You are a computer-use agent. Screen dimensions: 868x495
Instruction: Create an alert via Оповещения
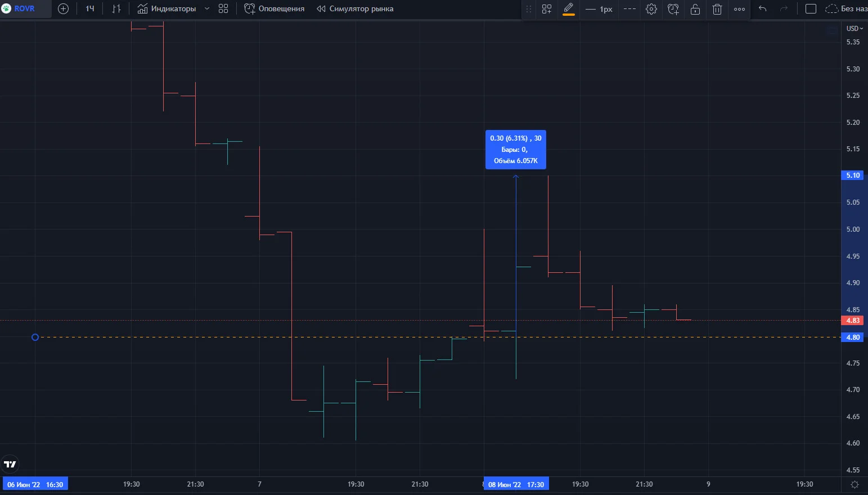coord(275,9)
